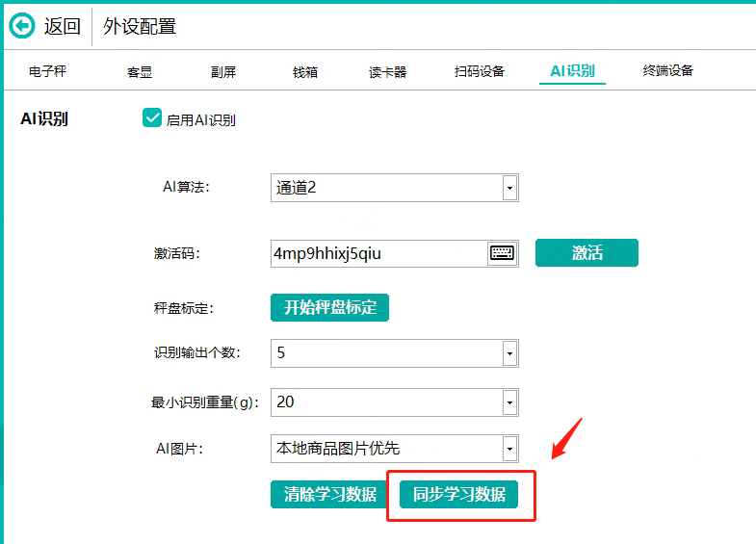756x544 pixels.
Task: Click the 激活 button
Action: (587, 252)
